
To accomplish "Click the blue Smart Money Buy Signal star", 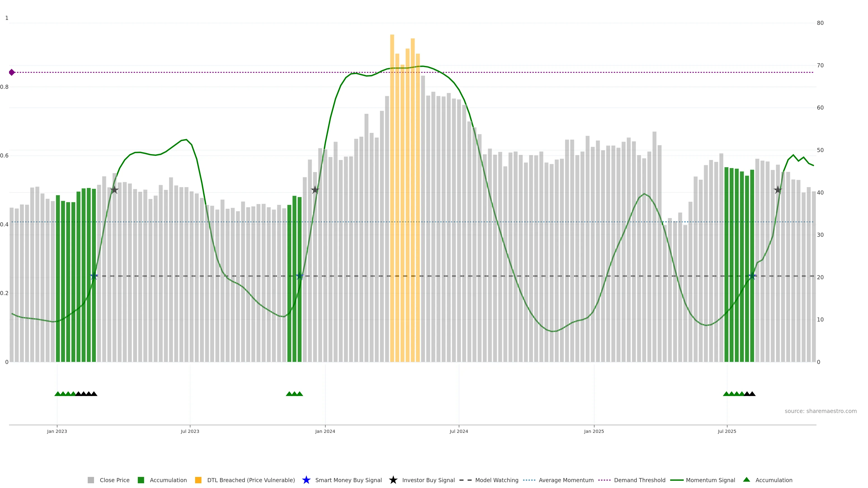I will (306, 480).
